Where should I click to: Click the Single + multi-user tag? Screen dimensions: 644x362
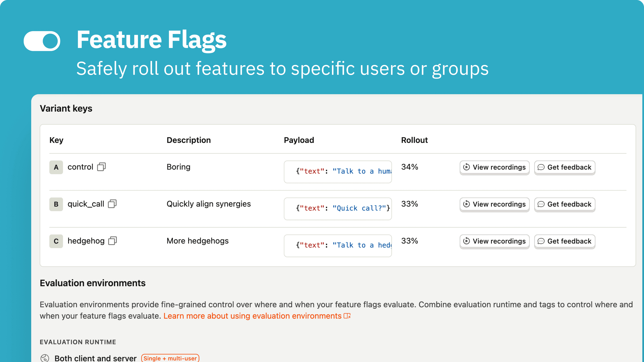[170, 358]
